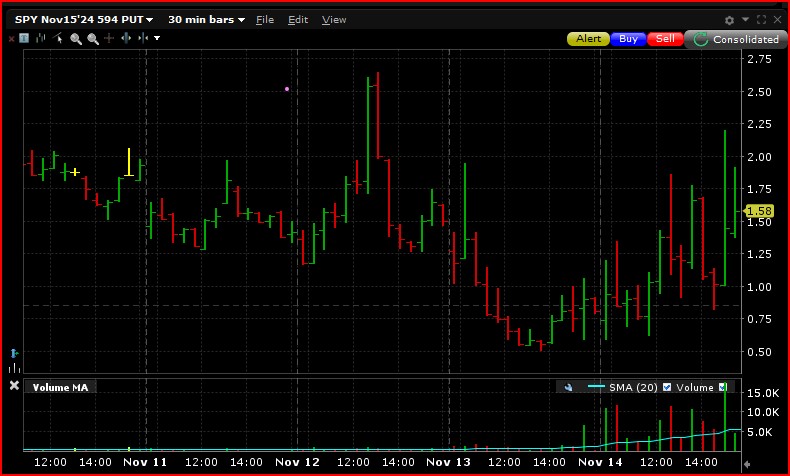Click the horizontal compress bars icon
Viewport: 790px width, 476px height.
tap(143, 38)
